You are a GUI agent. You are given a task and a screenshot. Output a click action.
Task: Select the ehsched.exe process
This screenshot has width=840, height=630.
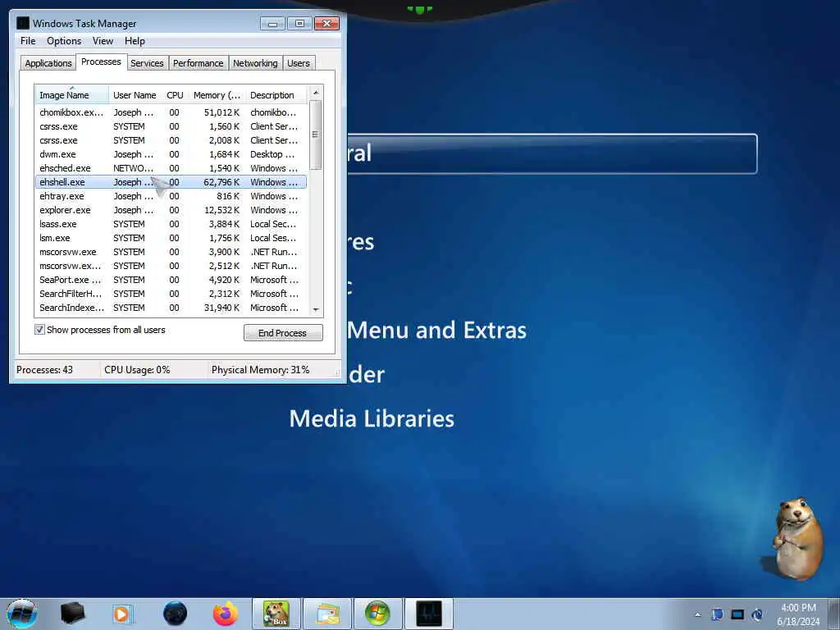click(171, 168)
